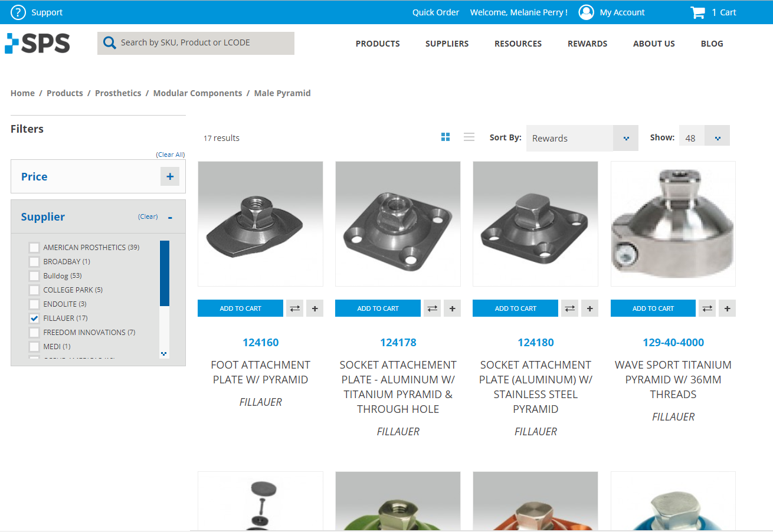Open the ABOUT US menu
Screen dimensions: 773x532
pos(654,44)
